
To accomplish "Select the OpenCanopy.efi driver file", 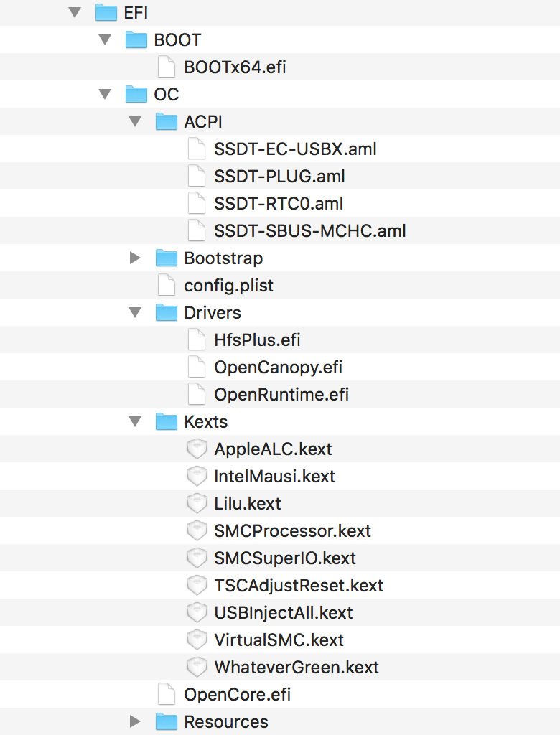I will pyautogui.click(x=278, y=367).
